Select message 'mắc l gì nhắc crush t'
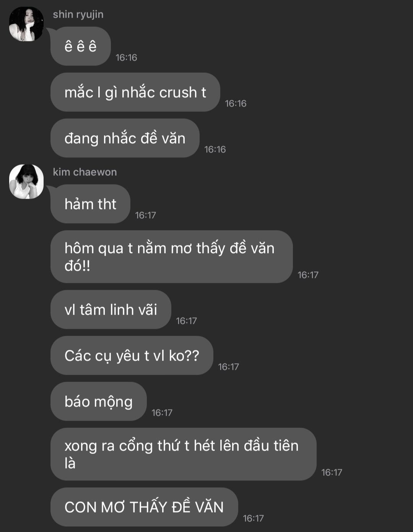This screenshot has width=413, height=532. click(135, 92)
